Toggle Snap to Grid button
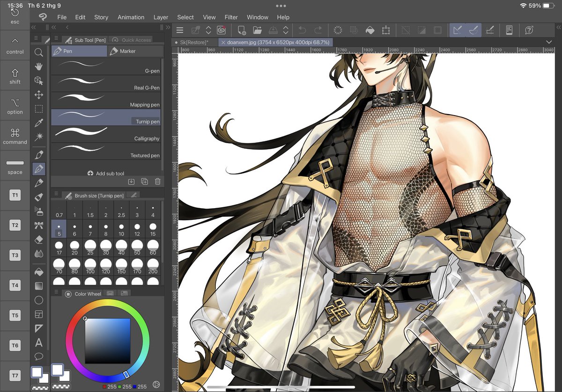This screenshot has height=392, width=562. (x=489, y=30)
